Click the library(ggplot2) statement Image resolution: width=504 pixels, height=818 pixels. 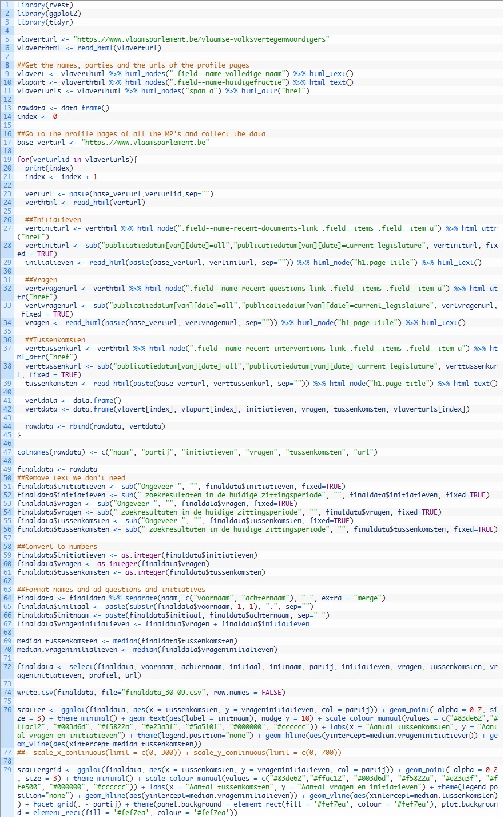pos(49,14)
